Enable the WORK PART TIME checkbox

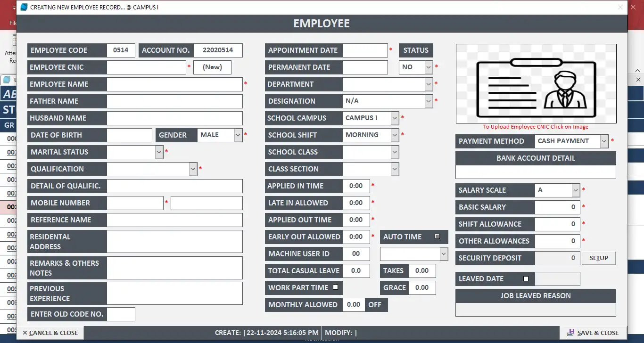click(337, 287)
